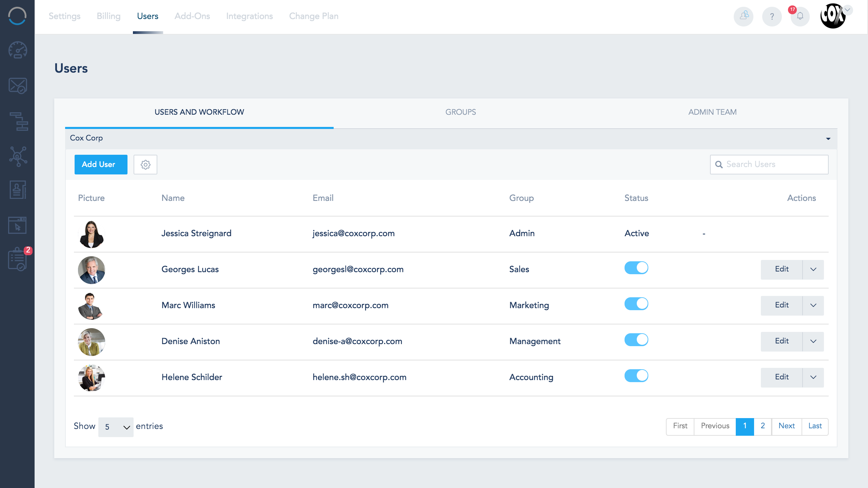Disable Marc Williams status toggle
868x488 pixels.
[636, 304]
